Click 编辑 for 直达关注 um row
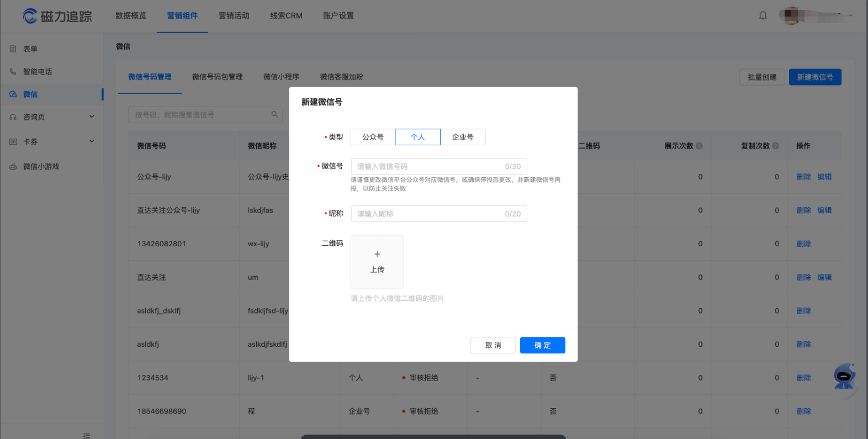 [824, 277]
